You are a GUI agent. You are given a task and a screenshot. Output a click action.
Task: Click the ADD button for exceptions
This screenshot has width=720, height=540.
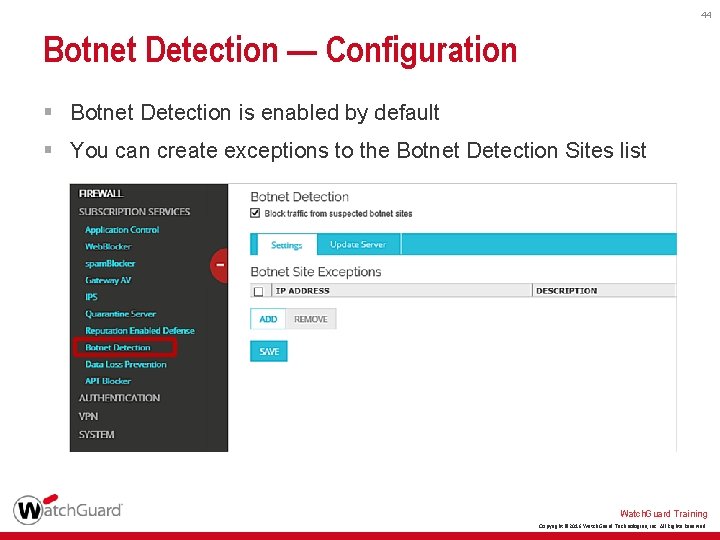268,319
